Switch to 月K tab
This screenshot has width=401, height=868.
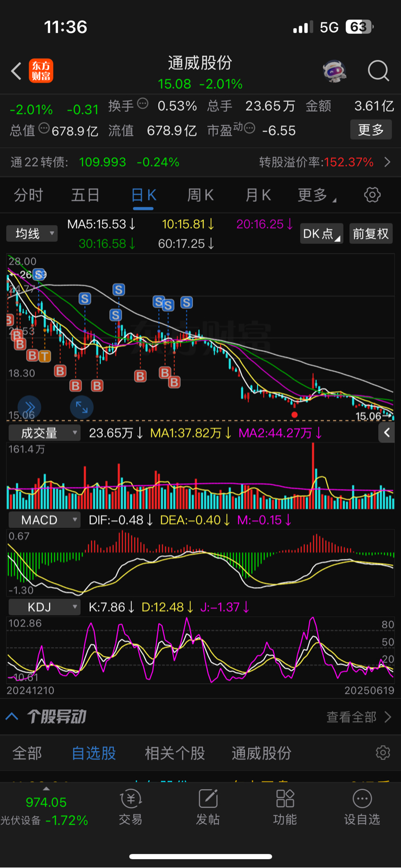click(x=258, y=195)
